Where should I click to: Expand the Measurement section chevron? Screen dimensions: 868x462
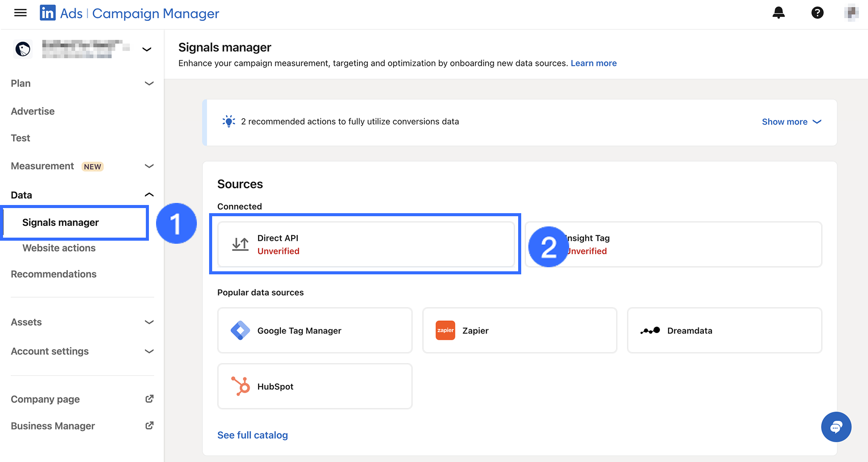click(149, 166)
